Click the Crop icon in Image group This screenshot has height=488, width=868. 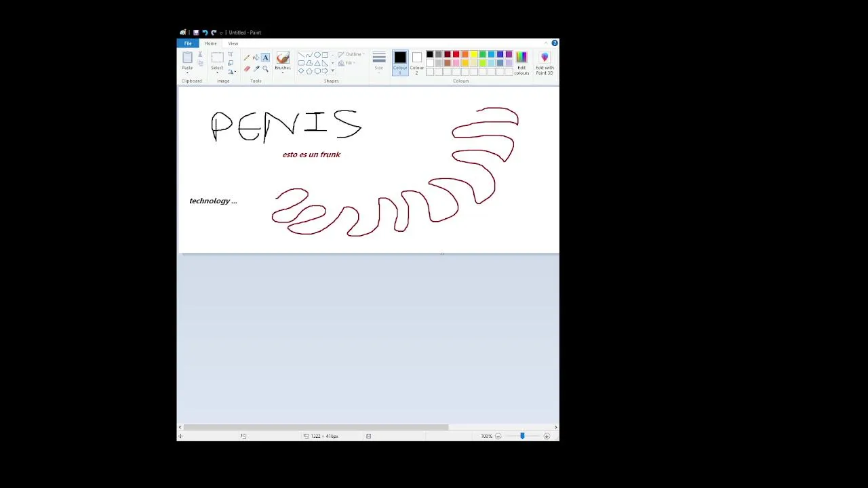(231, 54)
